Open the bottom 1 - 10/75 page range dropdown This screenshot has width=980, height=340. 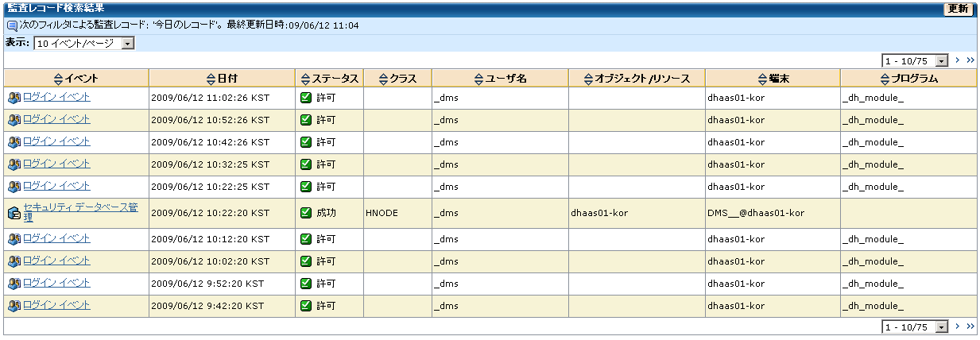coord(916,327)
